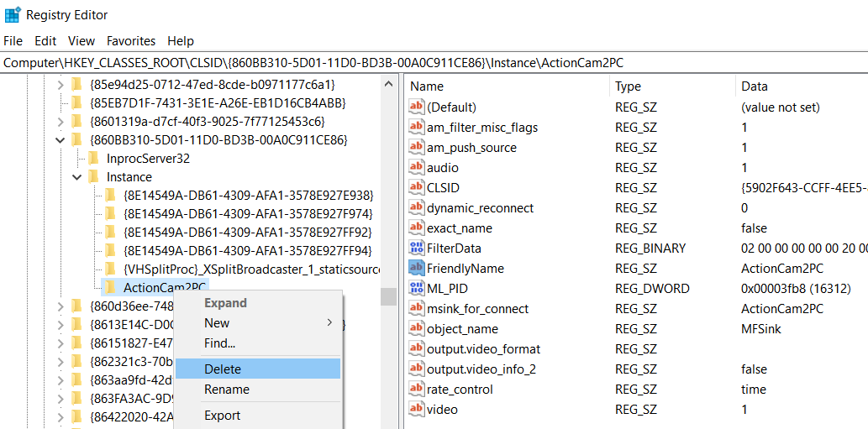
Task: Expand the {863FA3AC-9D key
Action: click(x=60, y=398)
